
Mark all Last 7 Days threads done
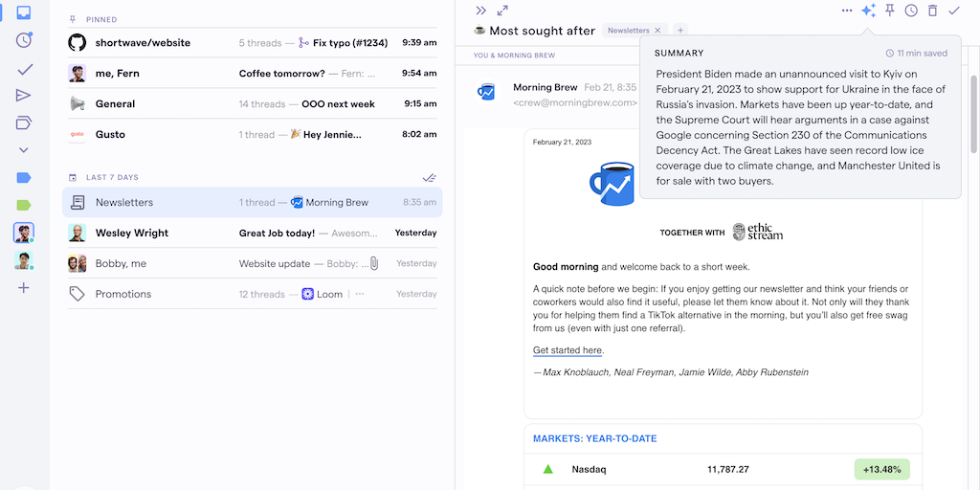[x=430, y=177]
